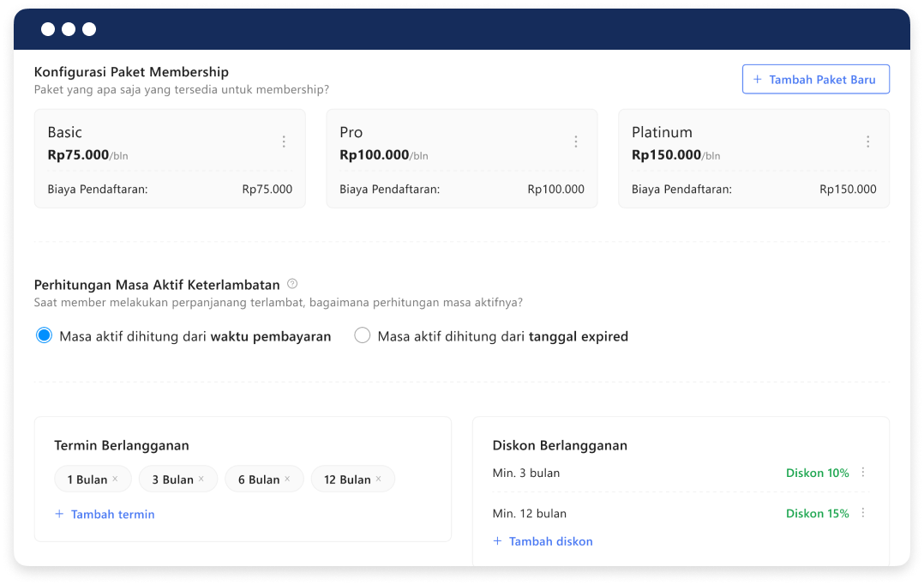
Task: Remove the 1 Bulan termin chip
Action: (x=115, y=479)
